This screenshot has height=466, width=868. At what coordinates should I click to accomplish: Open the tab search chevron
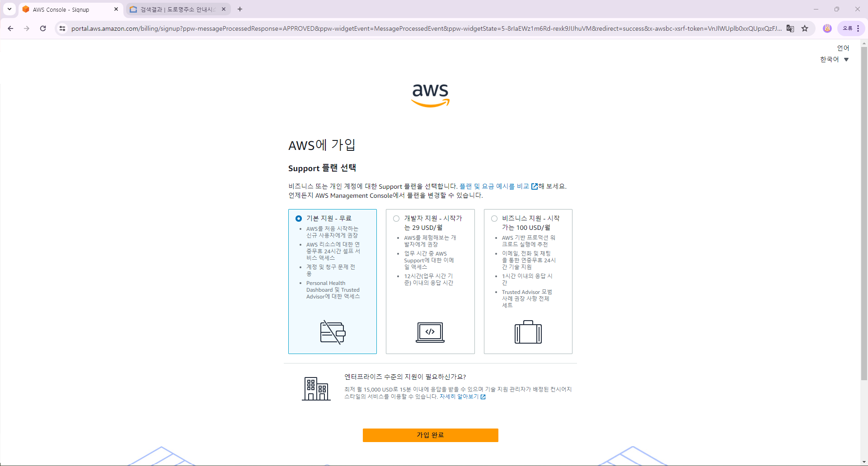tap(9, 9)
